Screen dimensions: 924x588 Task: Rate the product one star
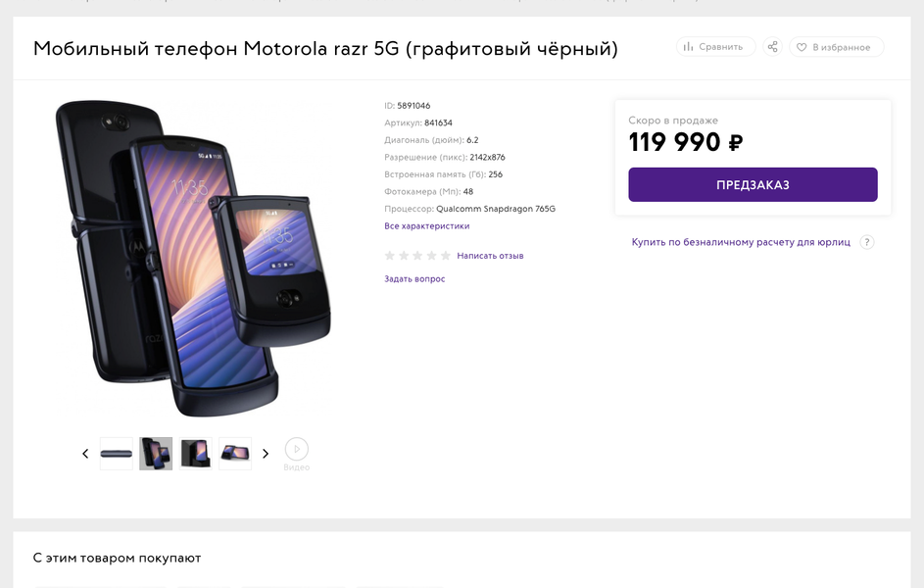coord(390,256)
